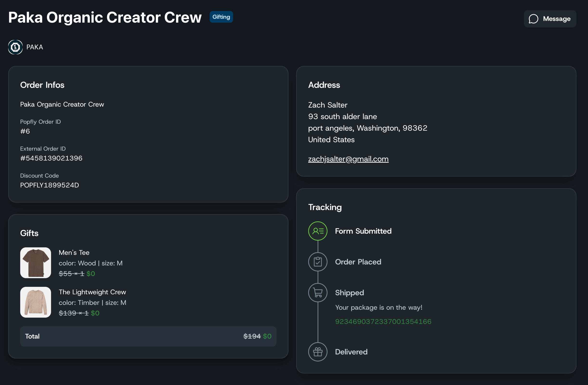
Task: Click the Lightweight Crew sweater thumbnail
Action: 36,302
